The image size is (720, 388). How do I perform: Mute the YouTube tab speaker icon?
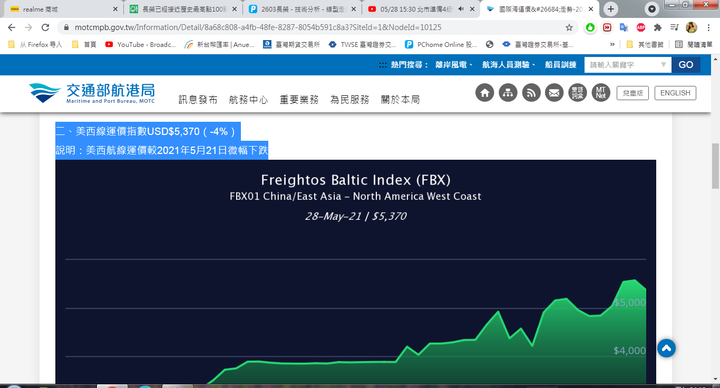461,9
